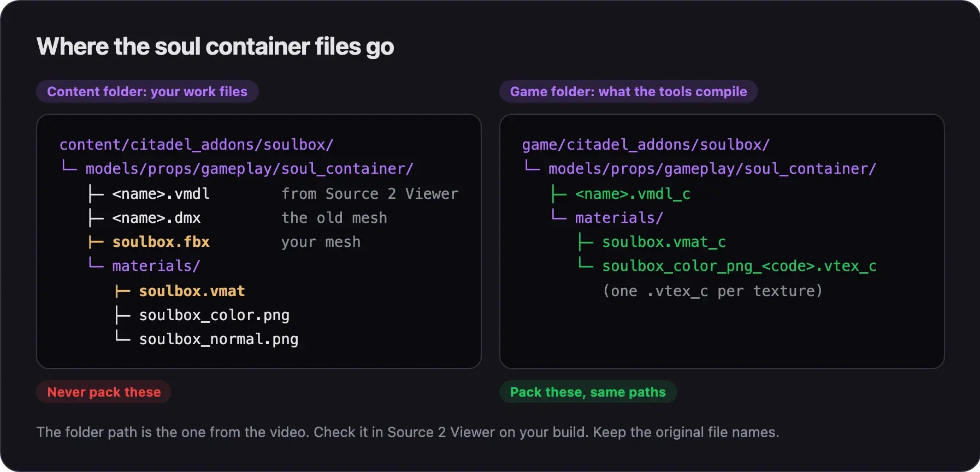Click the footer note about the folder path
The width and height of the screenshot is (980, 472).
click(x=408, y=432)
